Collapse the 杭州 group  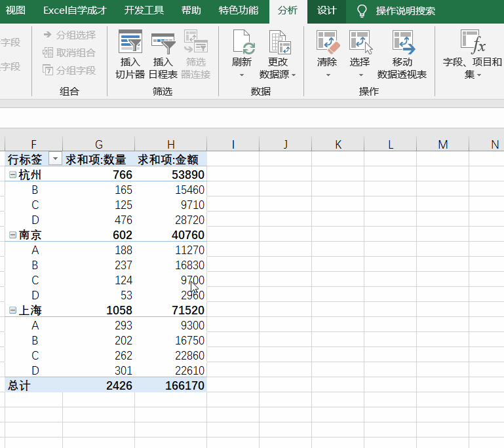pyautogui.click(x=12, y=174)
